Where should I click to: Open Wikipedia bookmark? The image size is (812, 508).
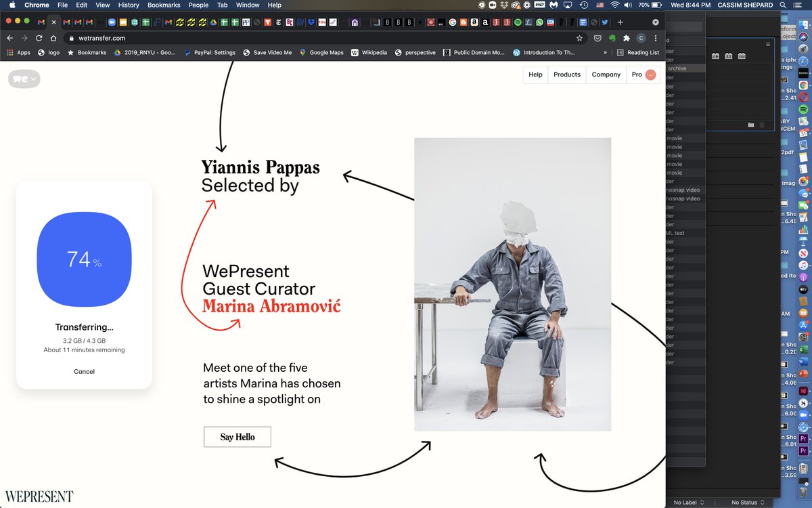click(x=369, y=52)
